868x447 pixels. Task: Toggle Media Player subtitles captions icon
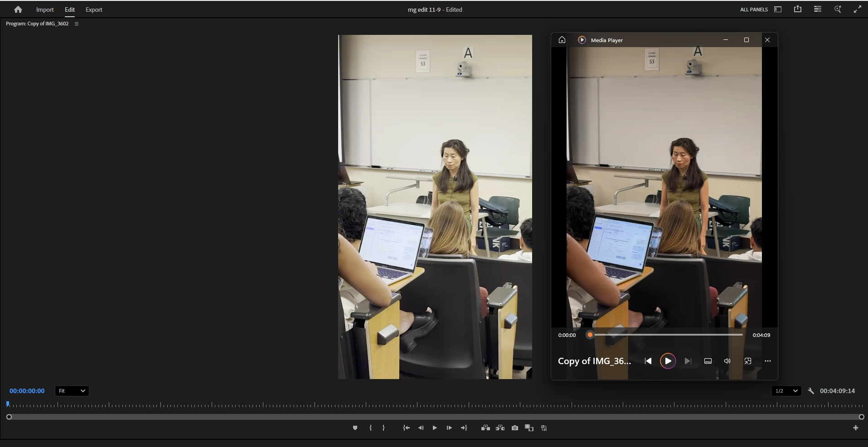coord(708,361)
